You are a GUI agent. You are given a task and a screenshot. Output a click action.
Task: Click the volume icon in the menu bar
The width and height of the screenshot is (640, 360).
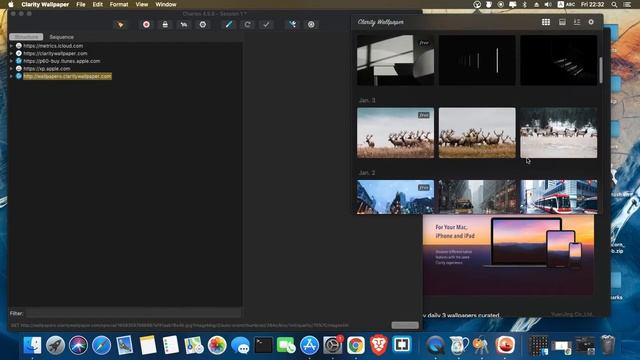click(x=548, y=4)
